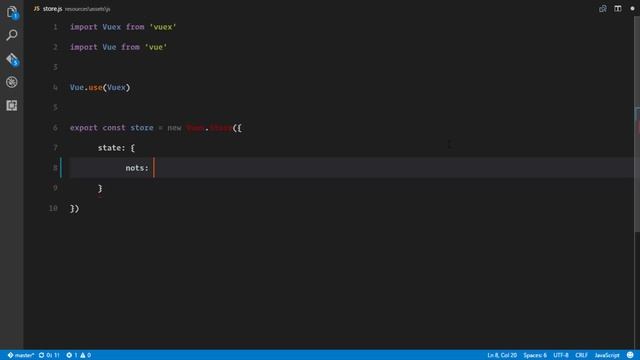Click the state: key on line 7
Screen dimensions: 640x360
click(111, 148)
